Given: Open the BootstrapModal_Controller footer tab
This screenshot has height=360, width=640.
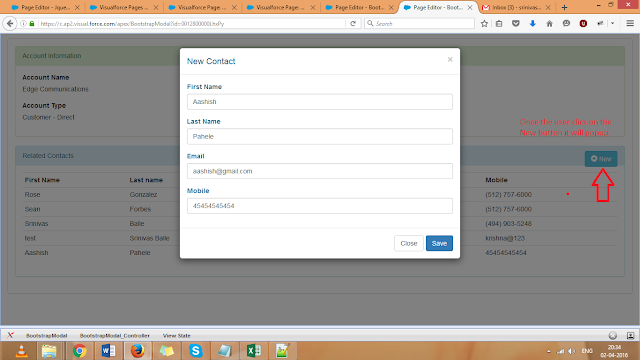Looking at the screenshot, I should pyautogui.click(x=115, y=336).
